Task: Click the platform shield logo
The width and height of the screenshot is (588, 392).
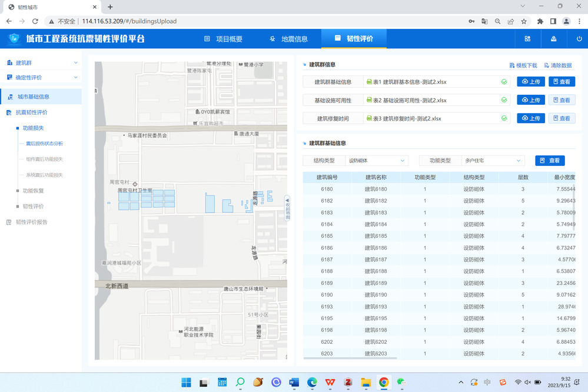Action: click(14, 39)
